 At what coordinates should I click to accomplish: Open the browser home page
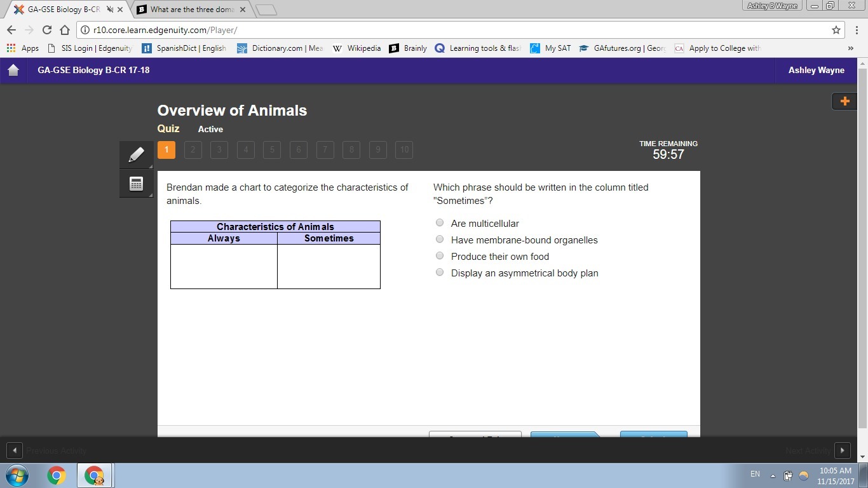point(64,30)
